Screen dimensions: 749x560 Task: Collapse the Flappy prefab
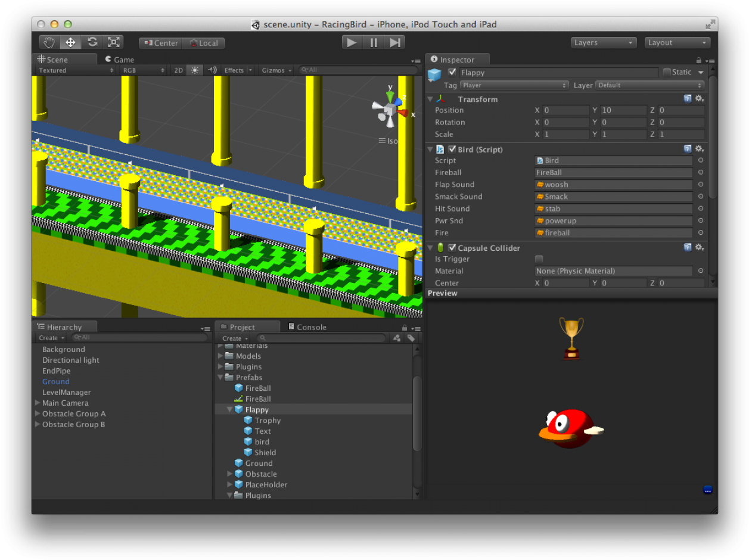click(230, 410)
